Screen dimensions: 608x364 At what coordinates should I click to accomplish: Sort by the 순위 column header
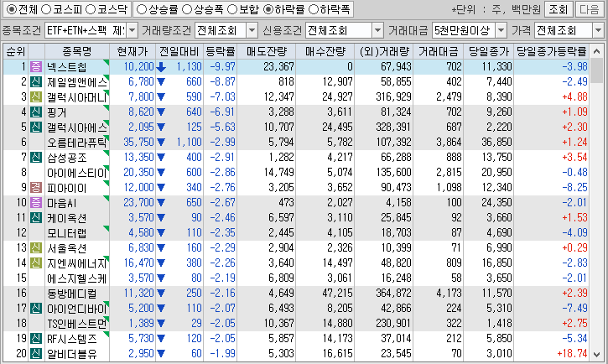pyautogui.click(x=15, y=51)
